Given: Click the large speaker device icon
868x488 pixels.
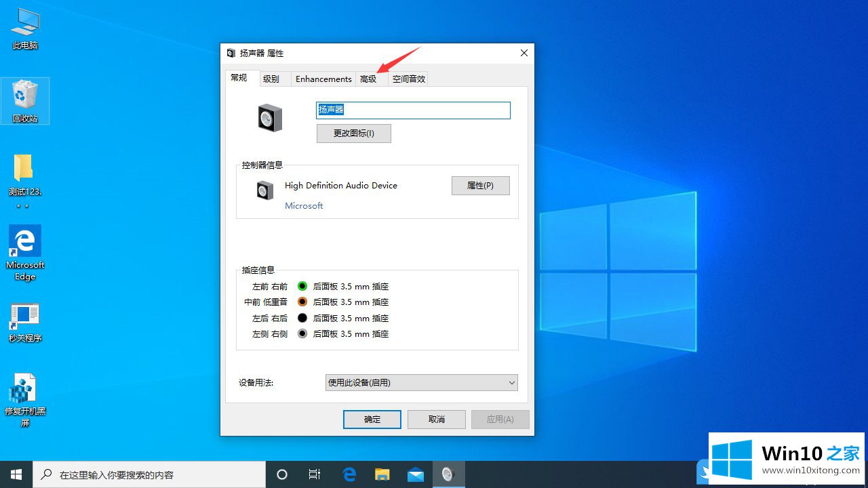Looking at the screenshot, I should 270,118.
